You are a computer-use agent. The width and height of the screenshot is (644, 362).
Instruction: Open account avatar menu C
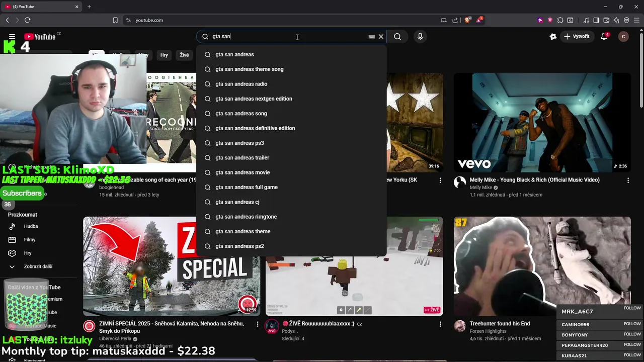pos(623,37)
